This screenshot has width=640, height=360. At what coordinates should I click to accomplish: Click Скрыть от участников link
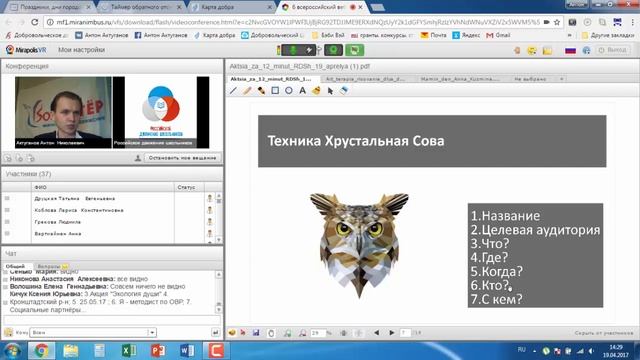(603, 333)
